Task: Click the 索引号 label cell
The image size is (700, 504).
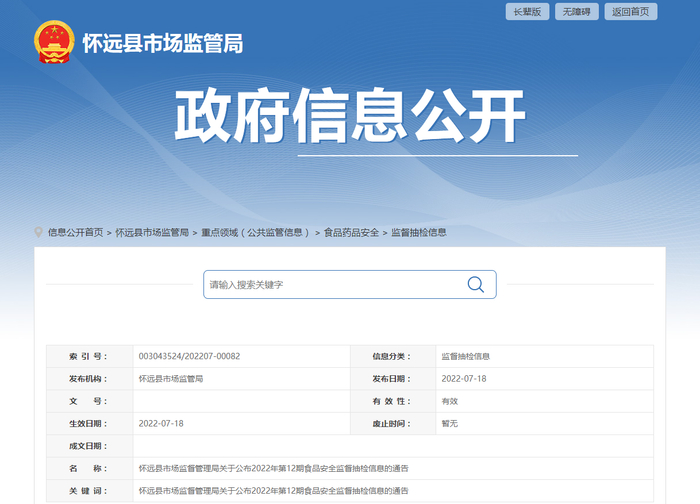Action: [x=90, y=356]
